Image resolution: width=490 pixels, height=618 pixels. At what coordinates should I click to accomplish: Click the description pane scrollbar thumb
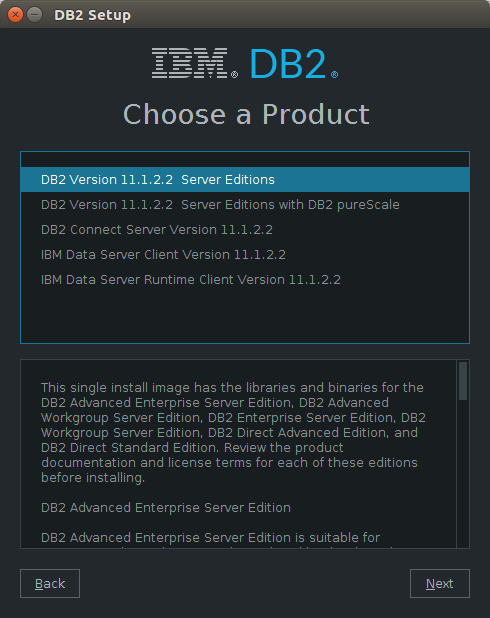[463, 381]
